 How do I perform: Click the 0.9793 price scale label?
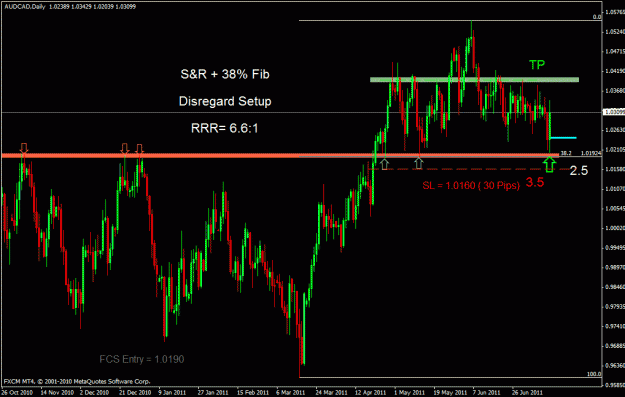pos(615,307)
